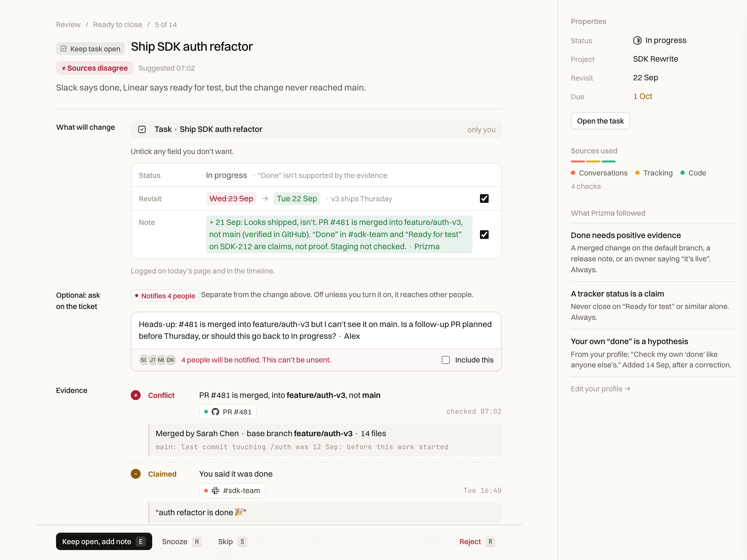Image resolution: width=747 pixels, height=560 pixels.
Task: Click the Keep task open tag
Action: tap(90, 49)
